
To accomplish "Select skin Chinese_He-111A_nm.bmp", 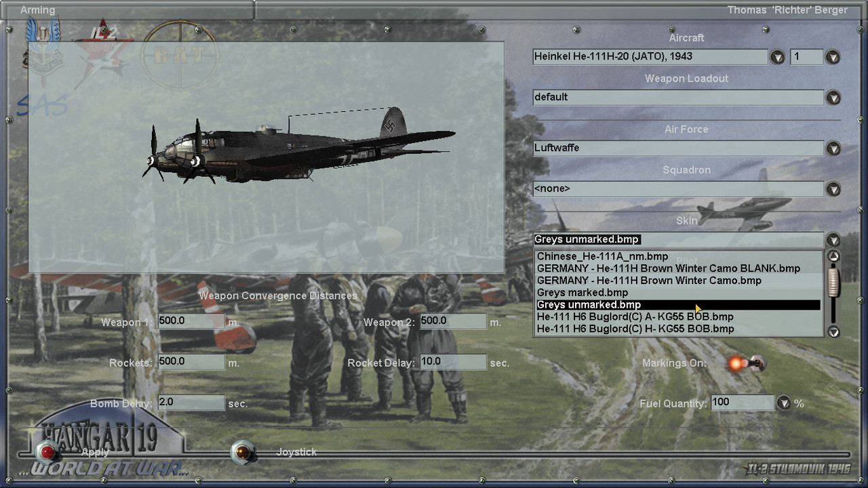I will pos(678,256).
